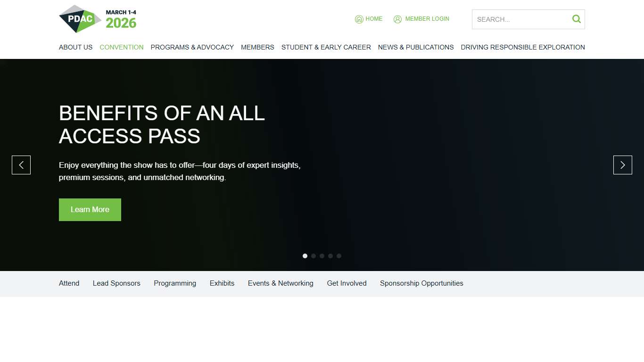644x362 pixels.
Task: Expand Programs & Advocacy navigation menu
Action: (192, 47)
